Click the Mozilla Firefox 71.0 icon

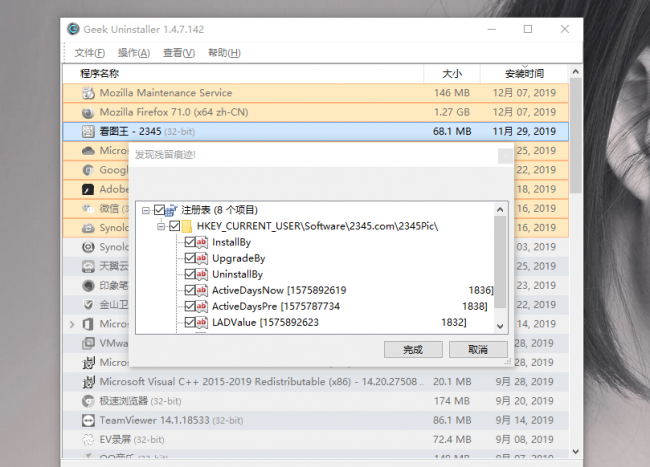(x=88, y=112)
